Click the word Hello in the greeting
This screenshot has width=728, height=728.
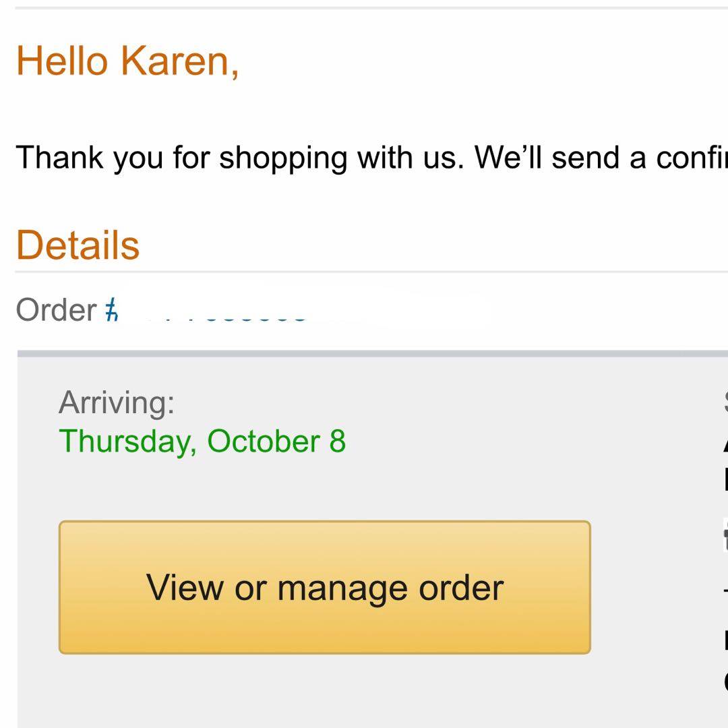[x=62, y=61]
